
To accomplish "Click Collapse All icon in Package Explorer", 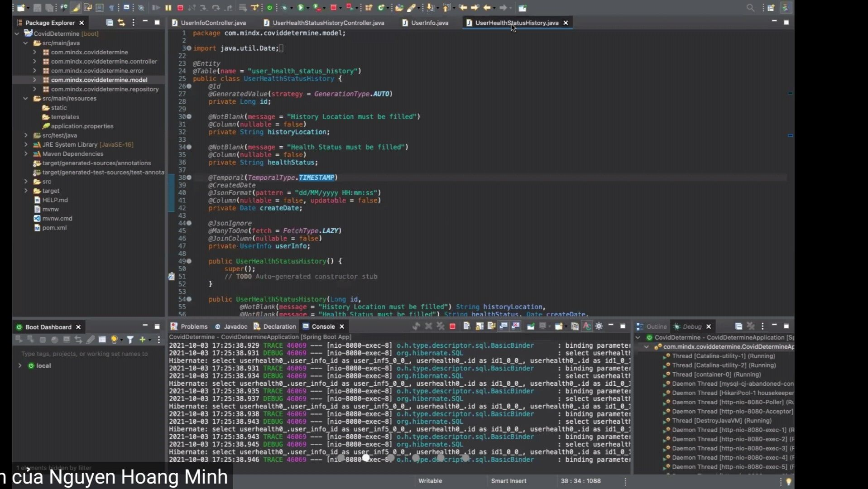I will click(109, 23).
